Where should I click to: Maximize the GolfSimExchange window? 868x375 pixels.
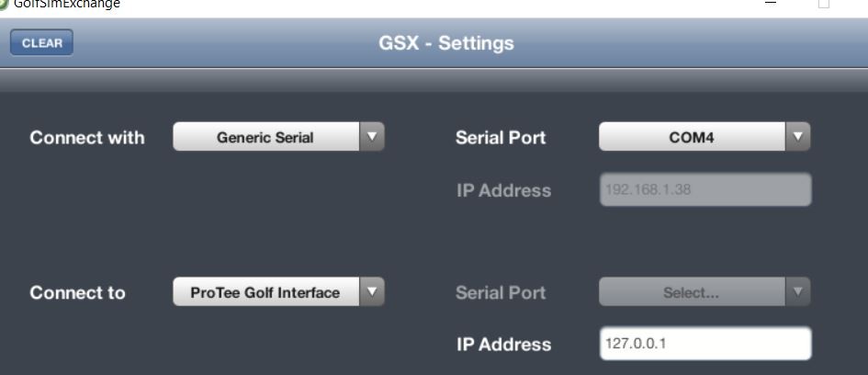pyautogui.click(x=824, y=4)
